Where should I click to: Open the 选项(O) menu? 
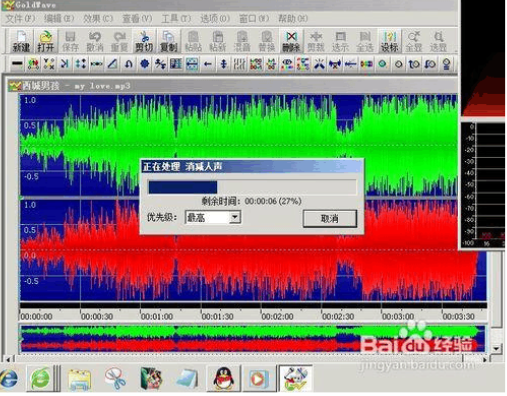(x=215, y=19)
